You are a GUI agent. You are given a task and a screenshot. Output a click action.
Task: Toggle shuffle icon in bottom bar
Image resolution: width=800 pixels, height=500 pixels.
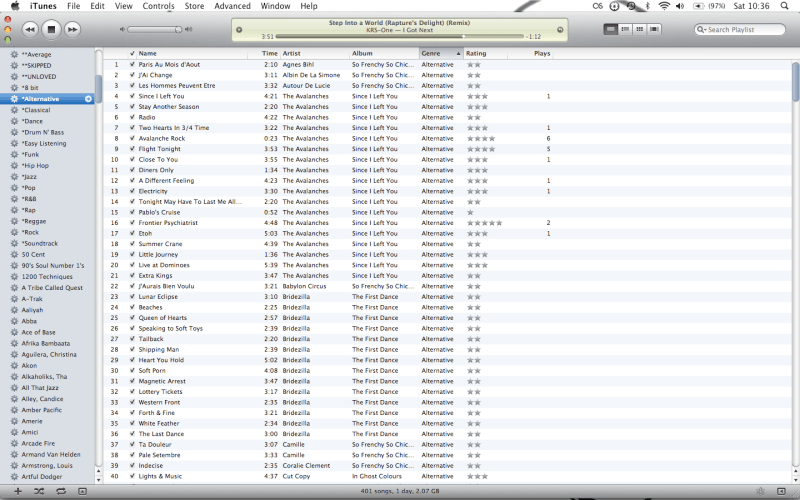38,491
